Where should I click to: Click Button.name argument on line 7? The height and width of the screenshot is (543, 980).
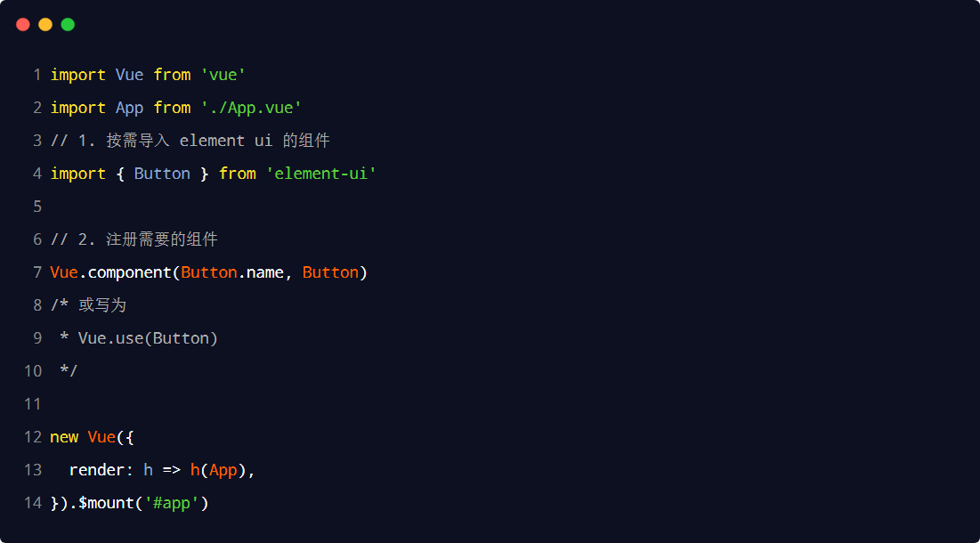232,272
